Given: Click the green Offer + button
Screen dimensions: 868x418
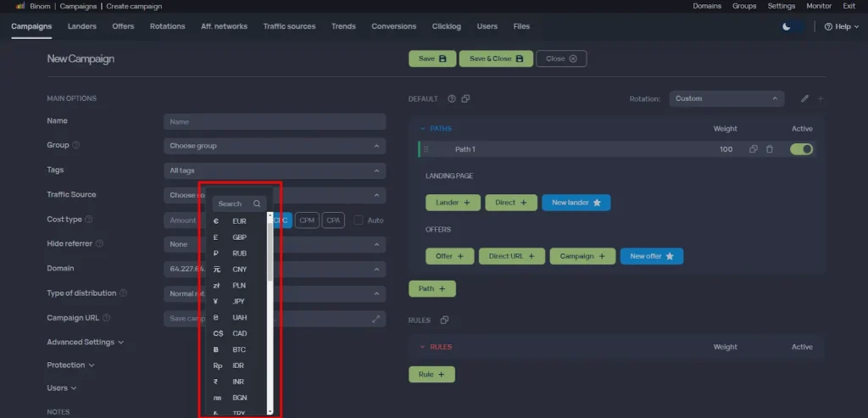Looking at the screenshot, I should pyautogui.click(x=449, y=256).
